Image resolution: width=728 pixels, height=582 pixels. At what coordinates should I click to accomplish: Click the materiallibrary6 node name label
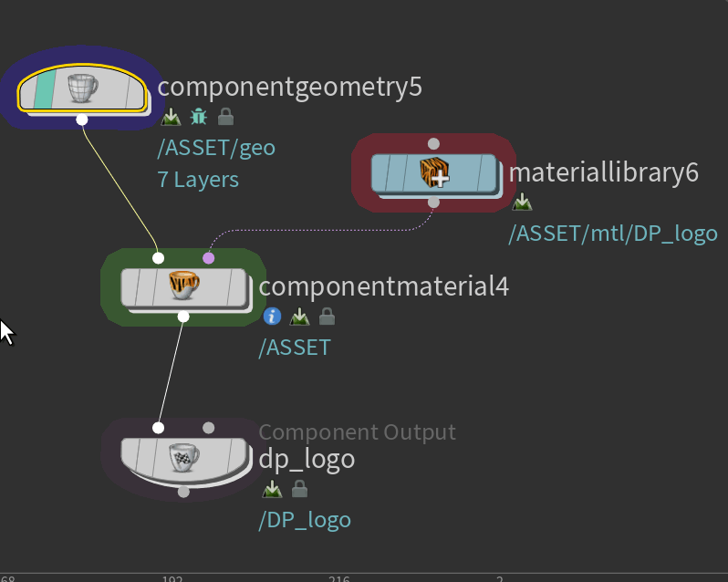coord(603,172)
